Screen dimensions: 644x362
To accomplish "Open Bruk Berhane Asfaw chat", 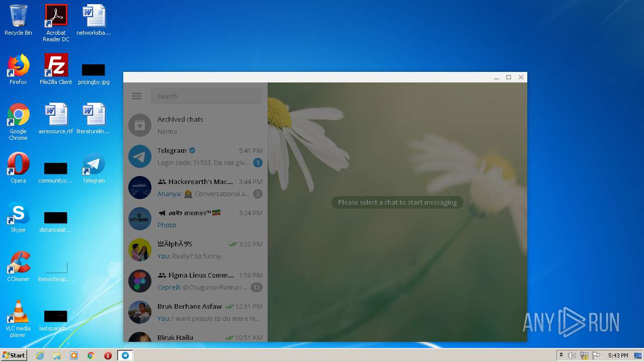I will click(x=195, y=312).
